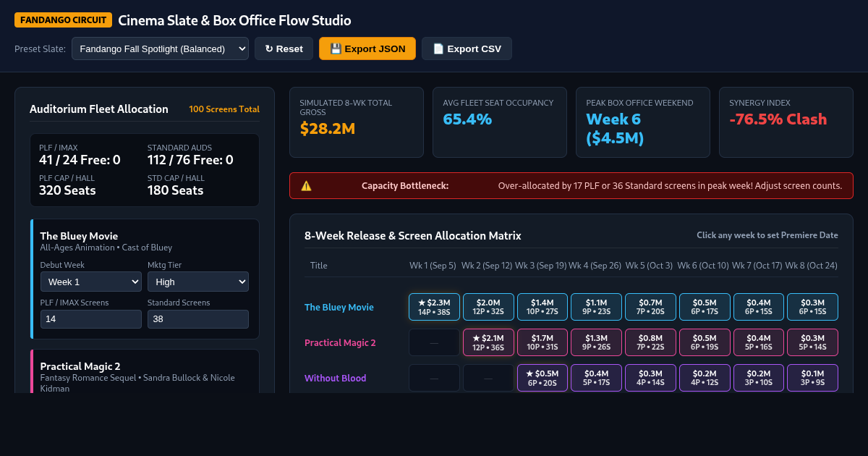Select Bluey Movie Week 4 cell $1.1M
The image size is (868, 456).
tap(596, 307)
